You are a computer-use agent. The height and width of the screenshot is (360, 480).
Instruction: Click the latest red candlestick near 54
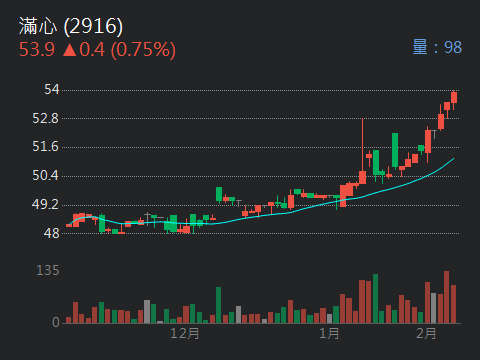click(x=454, y=98)
